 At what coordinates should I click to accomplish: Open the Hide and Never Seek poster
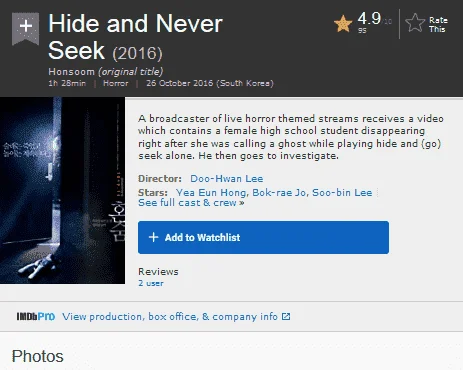click(x=62, y=190)
